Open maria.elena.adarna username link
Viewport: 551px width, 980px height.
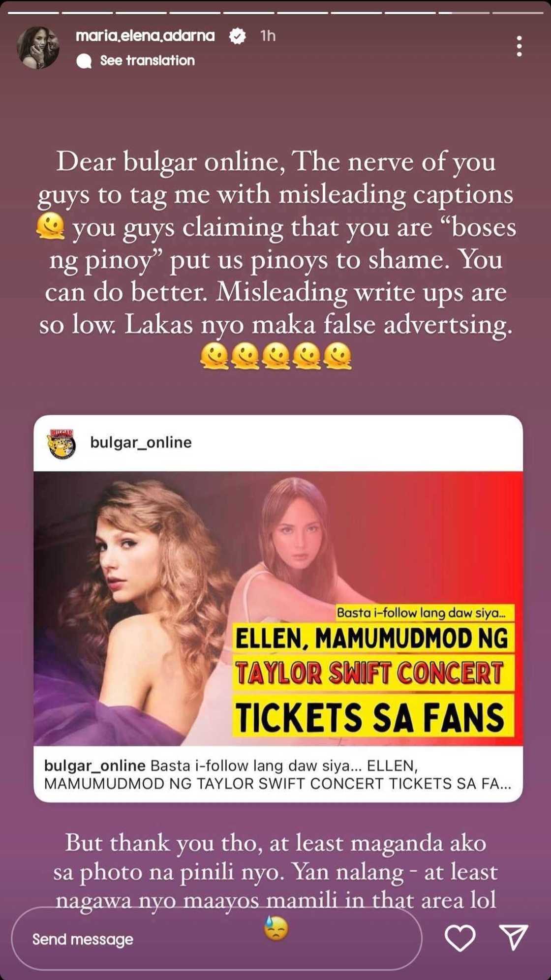145,35
